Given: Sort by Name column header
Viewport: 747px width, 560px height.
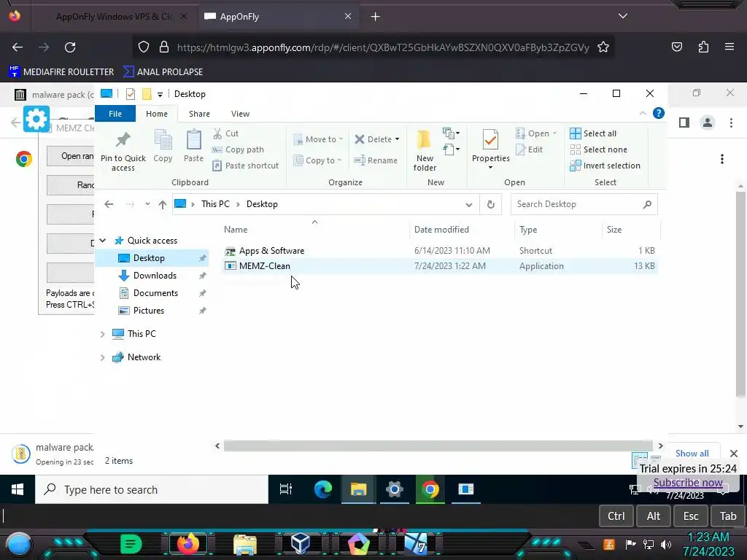Looking at the screenshot, I should (x=236, y=230).
